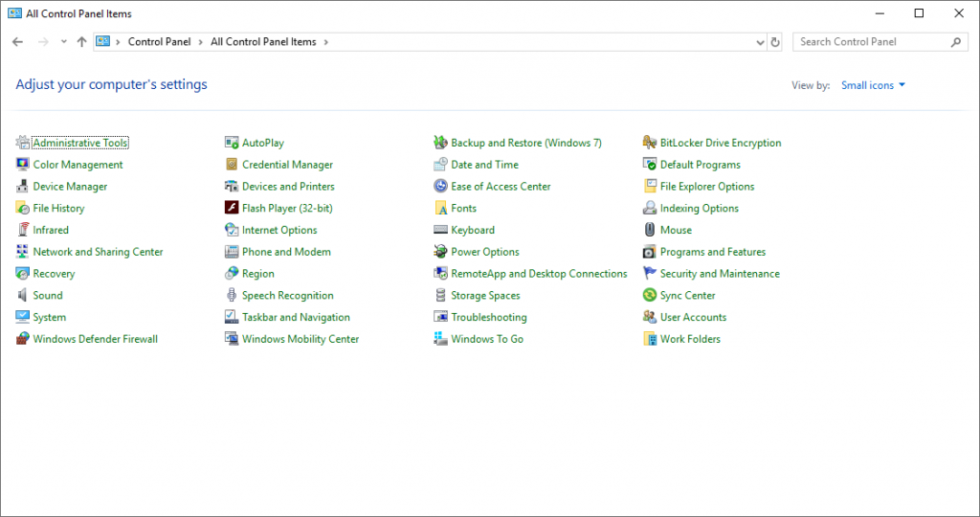Screen dimensions: 980x517
Task: Click the Speech Recognition microphone icon
Action: pyautogui.click(x=232, y=295)
